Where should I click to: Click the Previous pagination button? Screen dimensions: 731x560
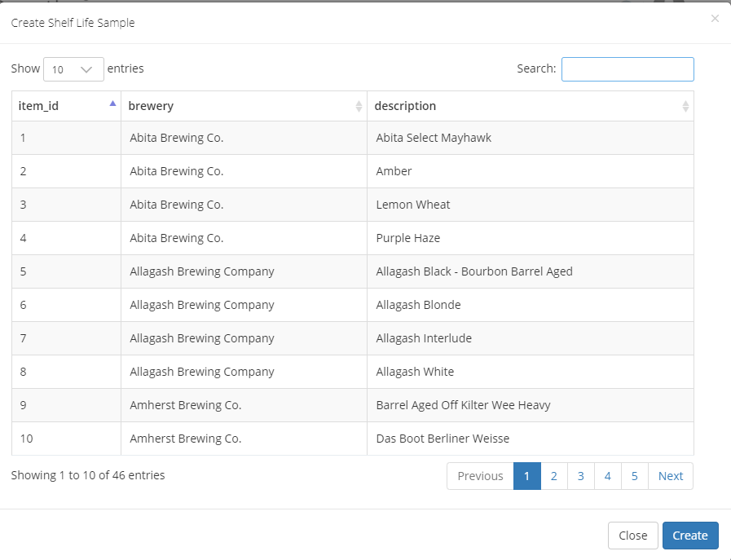click(x=480, y=476)
